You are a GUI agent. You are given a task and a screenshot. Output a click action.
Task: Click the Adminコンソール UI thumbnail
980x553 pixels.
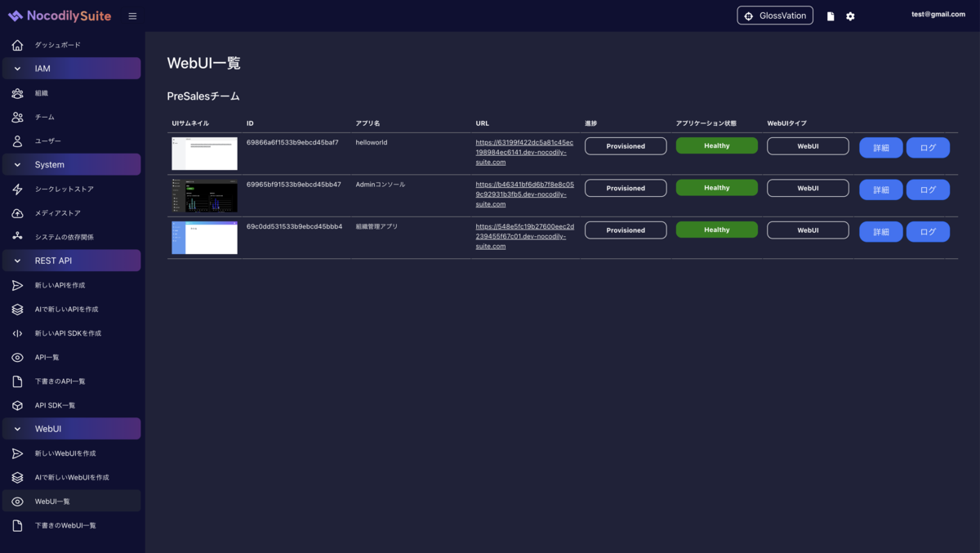[x=204, y=195]
